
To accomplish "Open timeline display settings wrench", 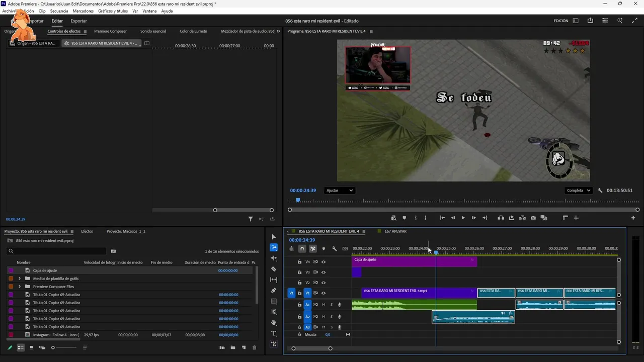I will pyautogui.click(x=334, y=248).
